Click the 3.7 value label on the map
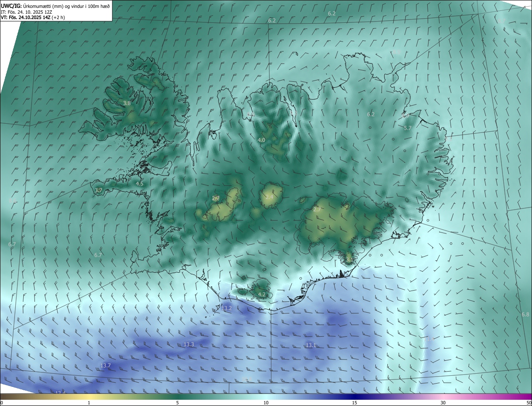 click(x=99, y=190)
